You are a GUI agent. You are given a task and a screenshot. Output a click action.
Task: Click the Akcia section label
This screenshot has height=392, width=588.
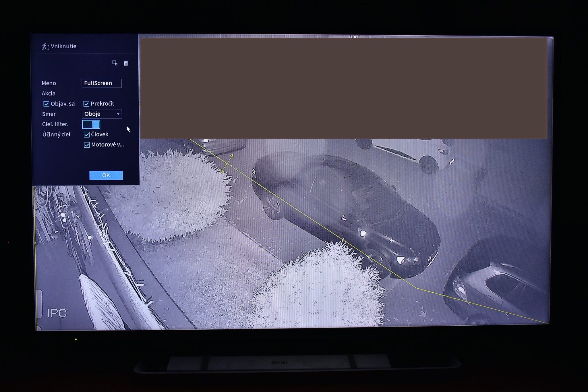[x=49, y=93]
